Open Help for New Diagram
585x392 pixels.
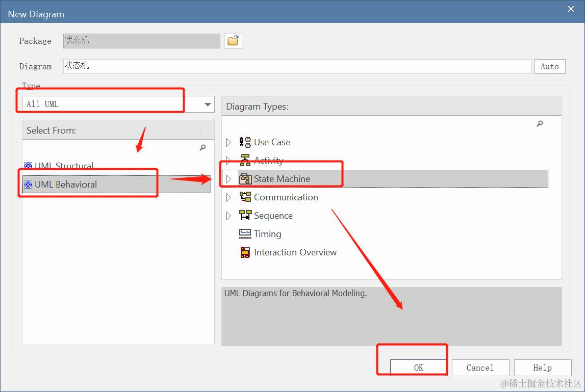pos(543,368)
